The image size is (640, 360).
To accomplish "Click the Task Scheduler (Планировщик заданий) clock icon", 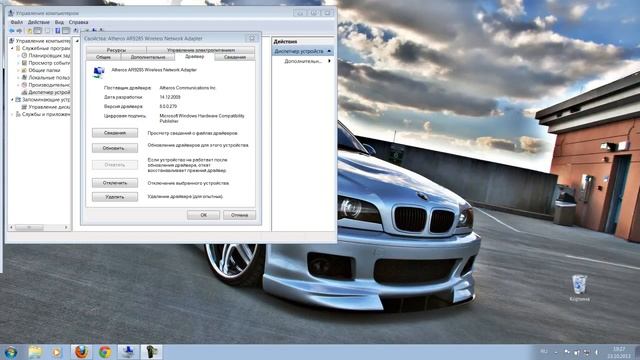I will point(24,56).
